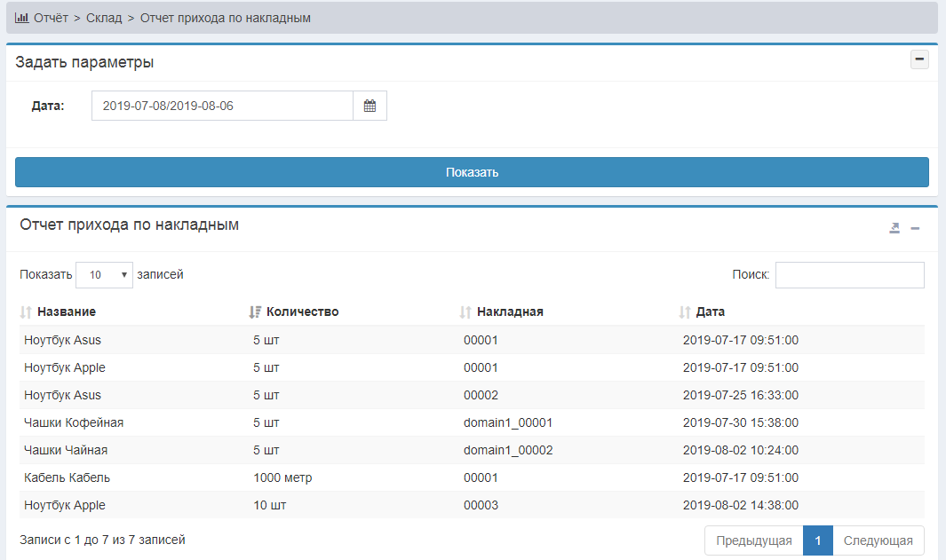Sort table by Накладная column

(509, 312)
